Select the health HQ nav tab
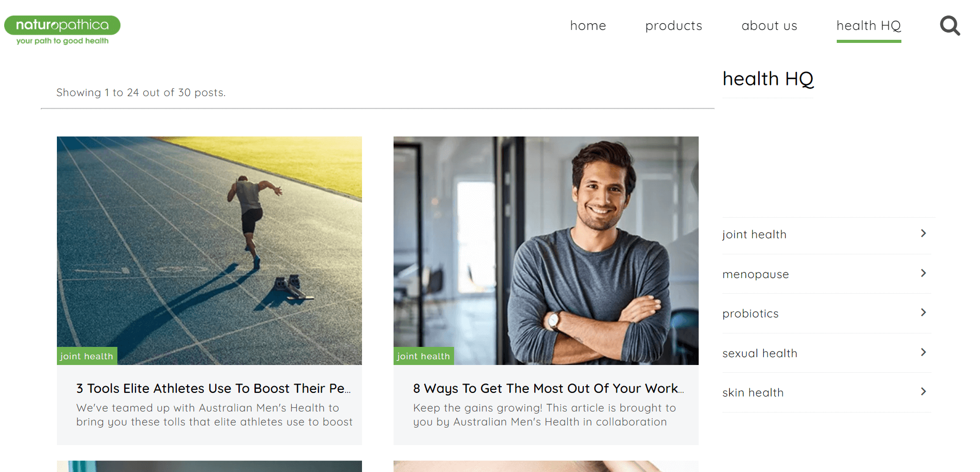The height and width of the screenshot is (472, 980). click(868, 26)
